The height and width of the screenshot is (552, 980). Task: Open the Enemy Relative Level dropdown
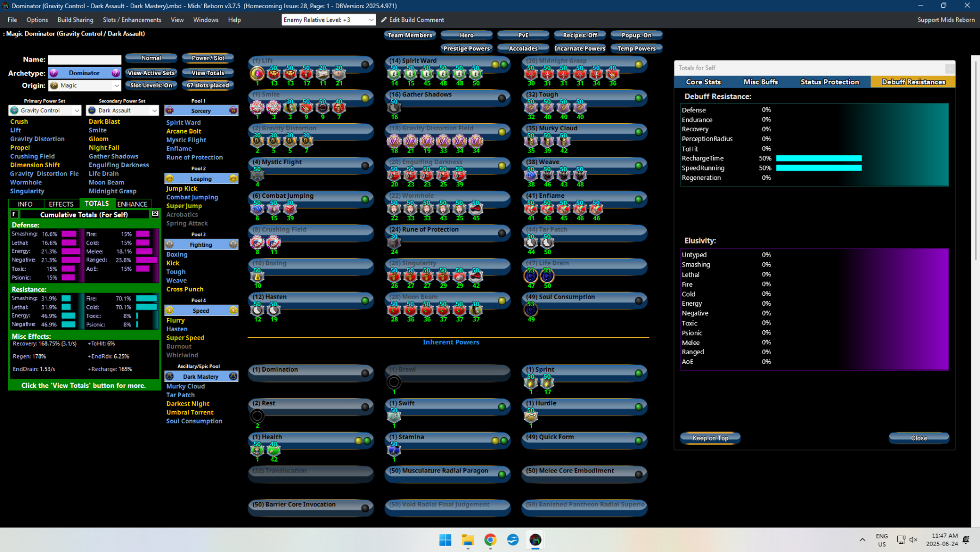pos(329,20)
